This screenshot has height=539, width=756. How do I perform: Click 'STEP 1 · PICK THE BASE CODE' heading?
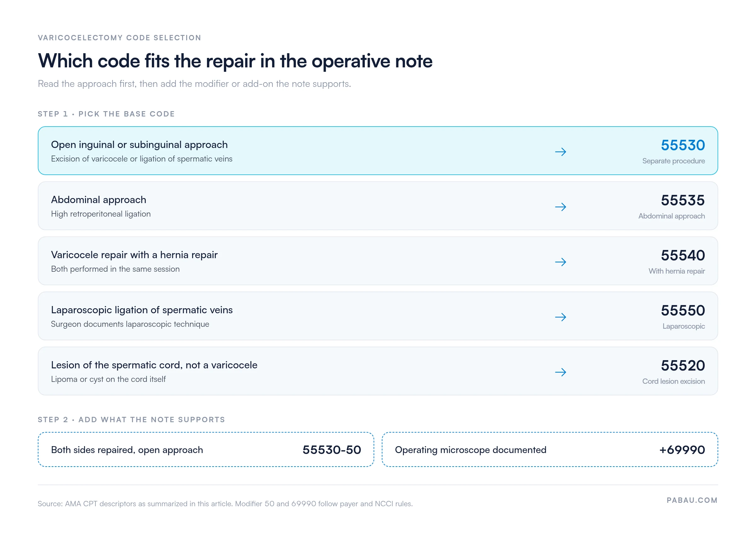(106, 114)
